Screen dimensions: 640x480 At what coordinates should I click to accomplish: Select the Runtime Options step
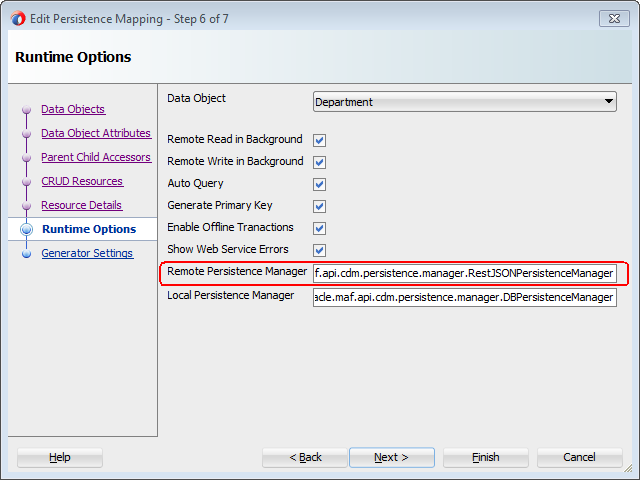(x=89, y=229)
